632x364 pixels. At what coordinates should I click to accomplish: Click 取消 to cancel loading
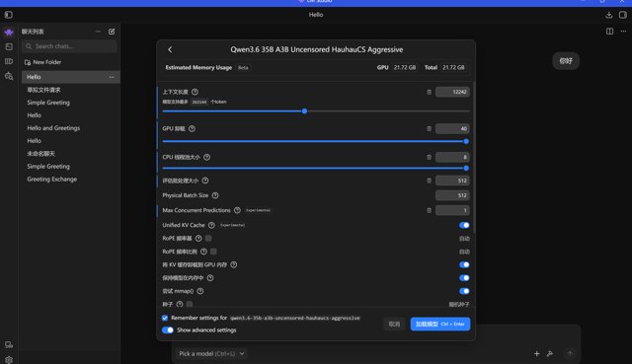pos(394,325)
